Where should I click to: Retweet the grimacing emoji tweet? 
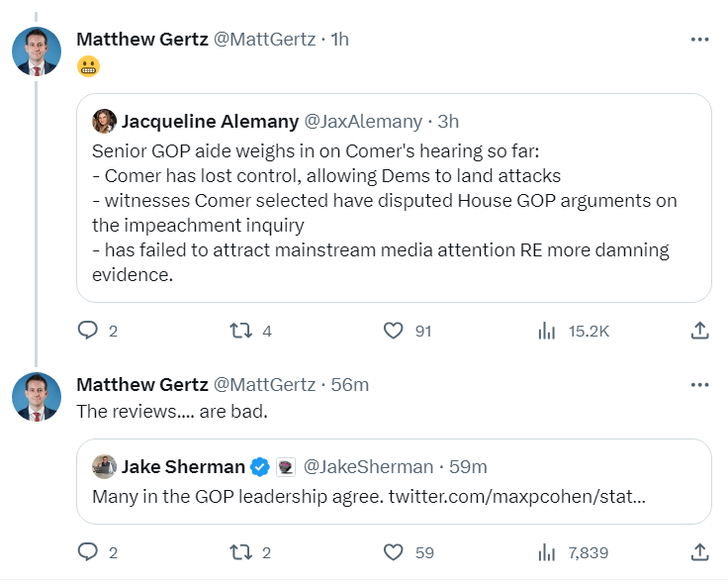[x=241, y=331]
